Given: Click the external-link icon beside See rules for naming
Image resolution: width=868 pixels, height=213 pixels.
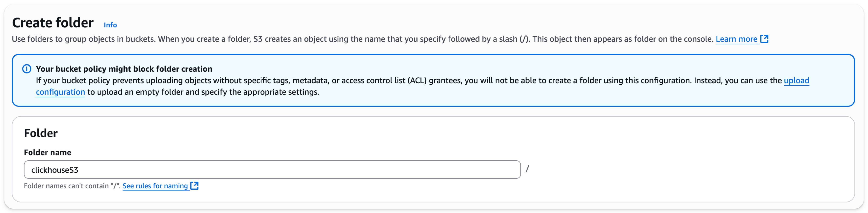Looking at the screenshot, I should click(x=194, y=185).
